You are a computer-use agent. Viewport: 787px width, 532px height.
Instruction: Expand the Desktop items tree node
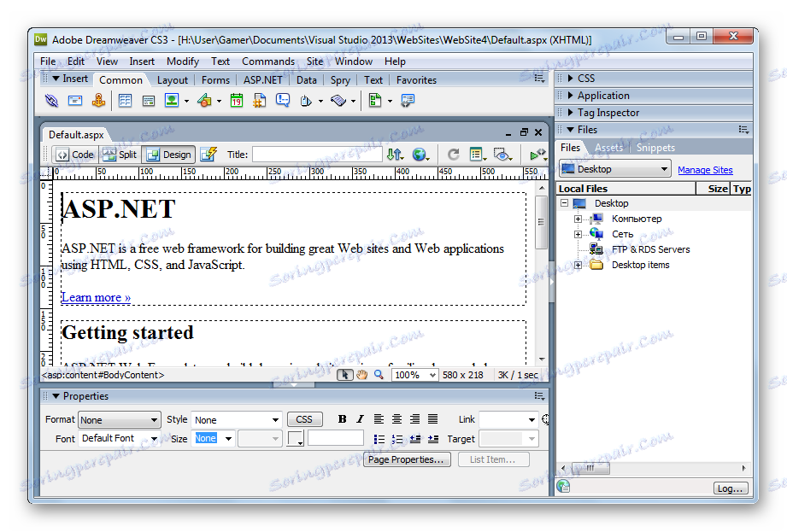[578, 265]
